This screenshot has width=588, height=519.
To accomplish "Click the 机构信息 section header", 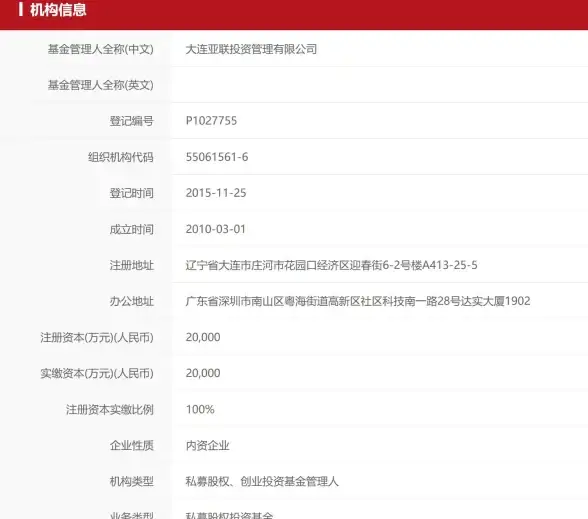I will (x=58, y=9).
